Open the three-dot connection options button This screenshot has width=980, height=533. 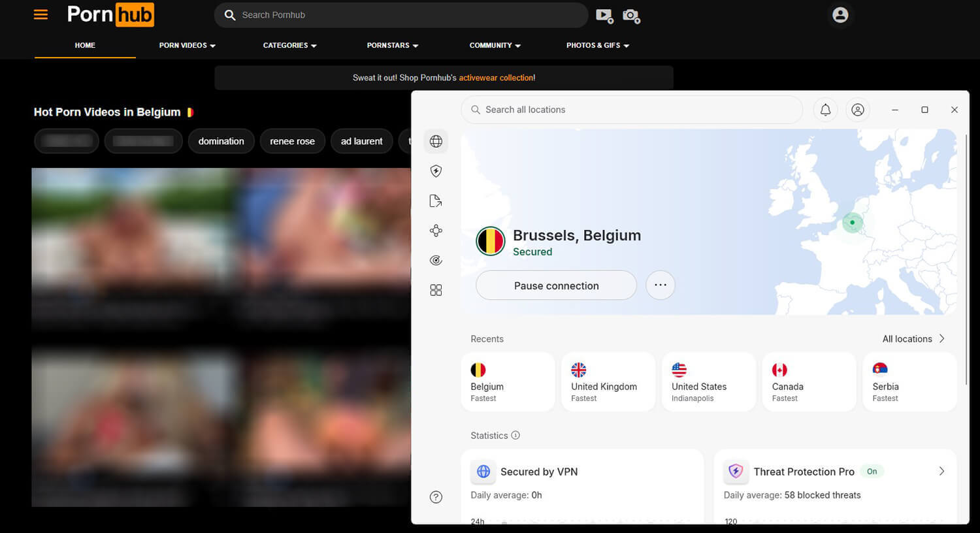click(x=661, y=285)
